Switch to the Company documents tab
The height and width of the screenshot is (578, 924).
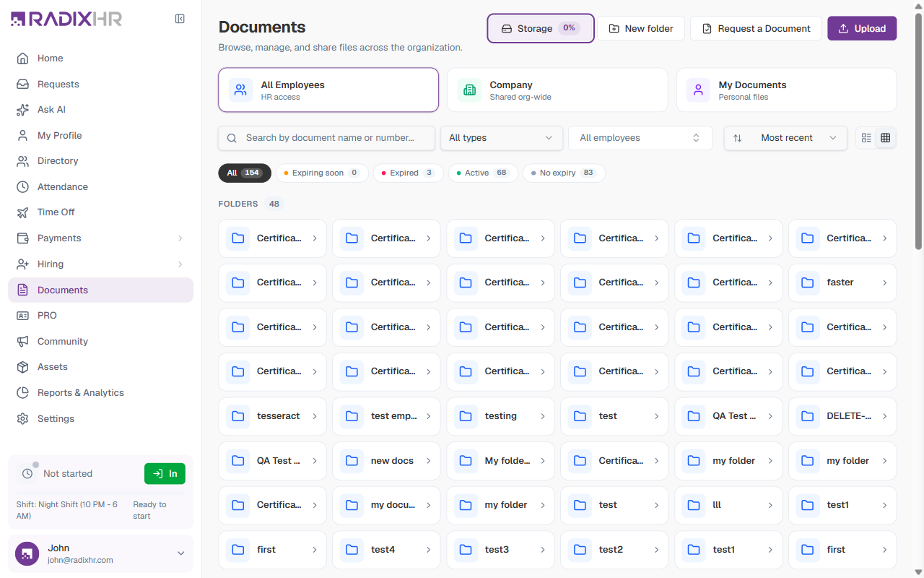(557, 90)
